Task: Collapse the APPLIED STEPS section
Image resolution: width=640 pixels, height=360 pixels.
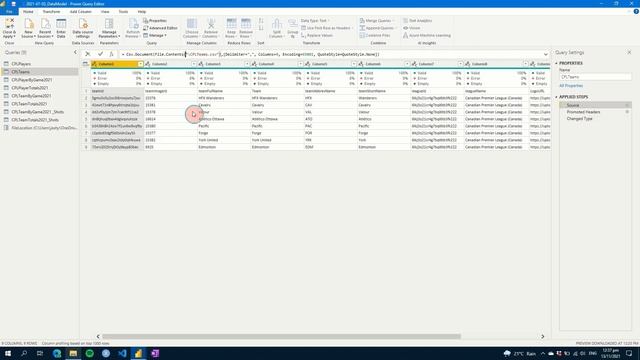Action: pos(556,97)
